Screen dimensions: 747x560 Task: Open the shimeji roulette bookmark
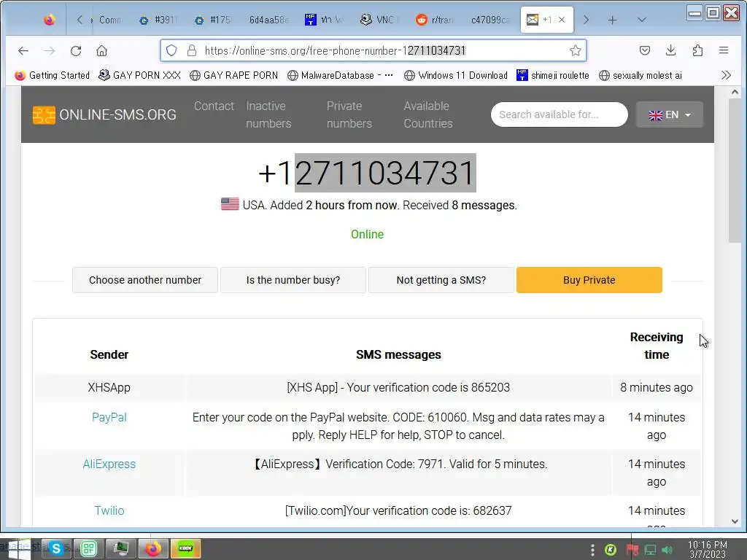tap(553, 75)
